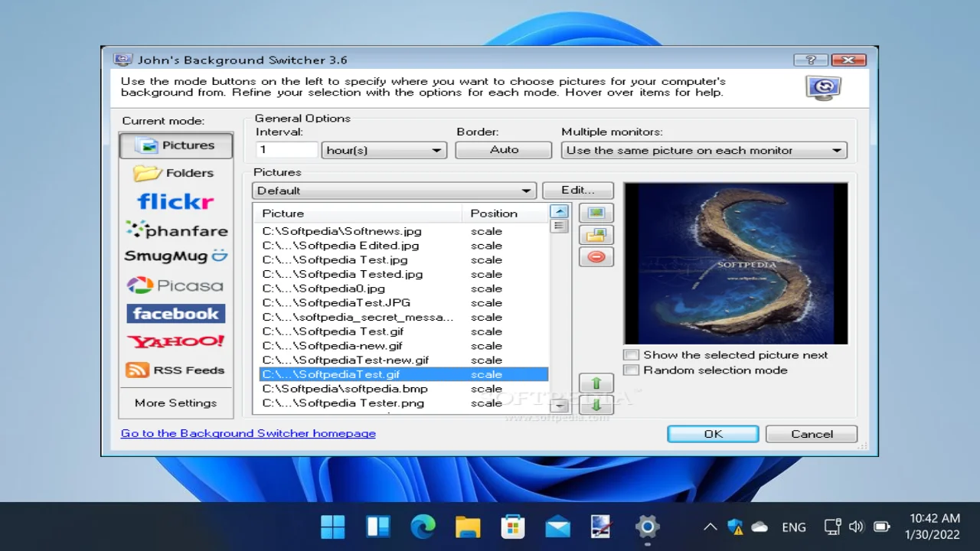Image resolution: width=980 pixels, height=551 pixels.
Task: Choose the flickr source mode
Action: 176,201
